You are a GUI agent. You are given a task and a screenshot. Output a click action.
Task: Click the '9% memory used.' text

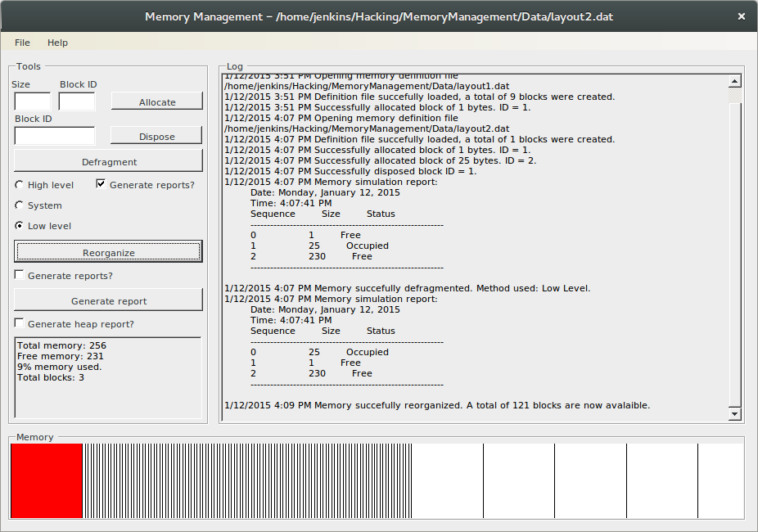click(60, 367)
